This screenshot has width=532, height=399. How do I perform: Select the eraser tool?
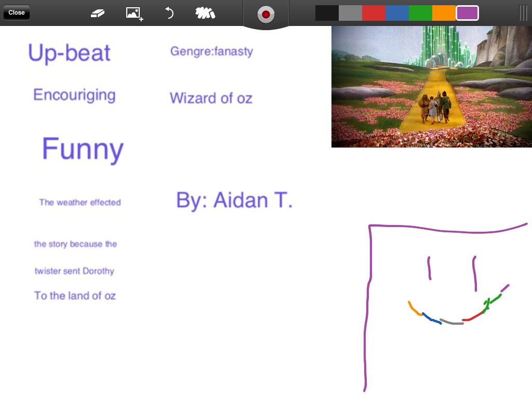tap(97, 13)
